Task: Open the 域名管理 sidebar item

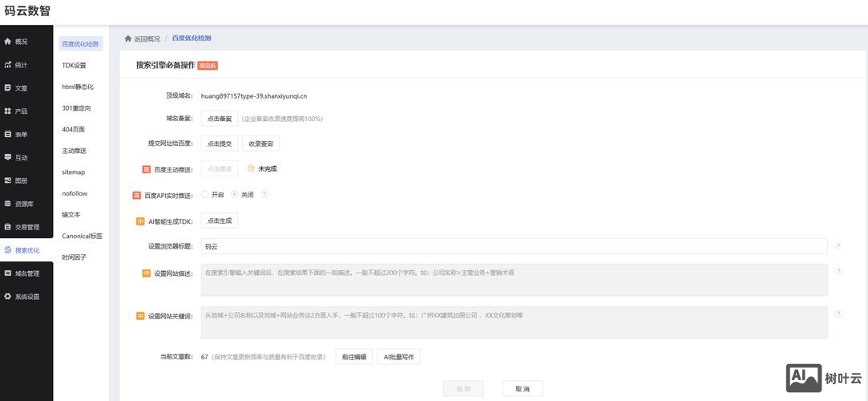Action: tap(26, 273)
